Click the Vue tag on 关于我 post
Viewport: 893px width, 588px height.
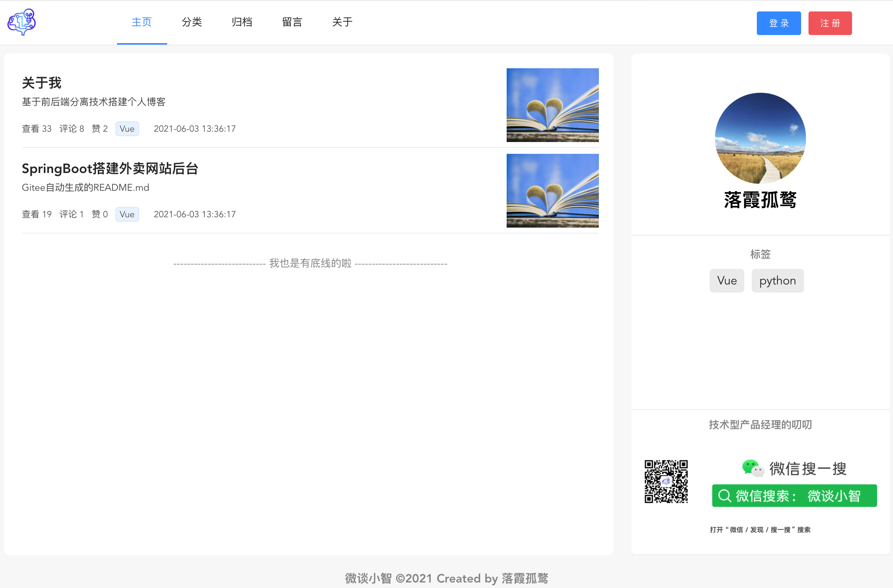127,129
